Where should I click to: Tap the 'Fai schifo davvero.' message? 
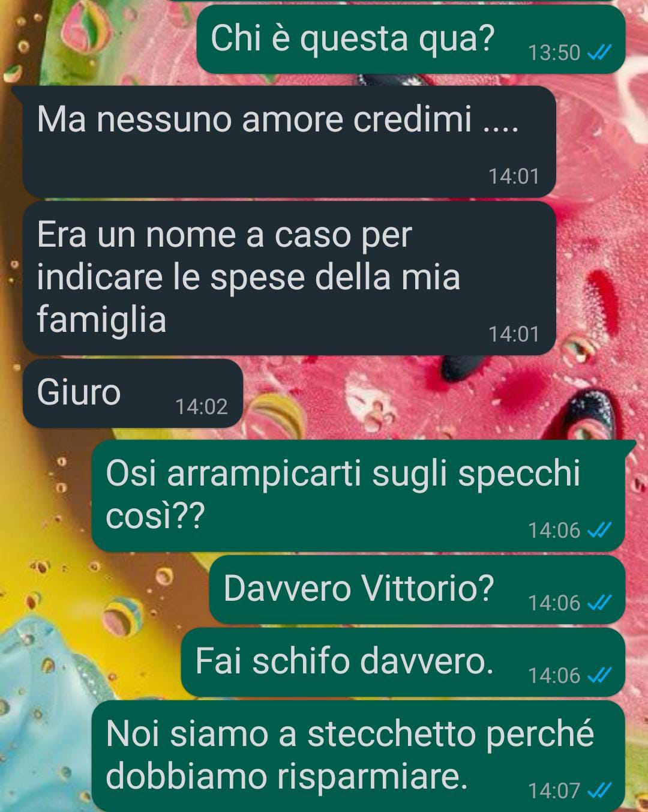403,662
